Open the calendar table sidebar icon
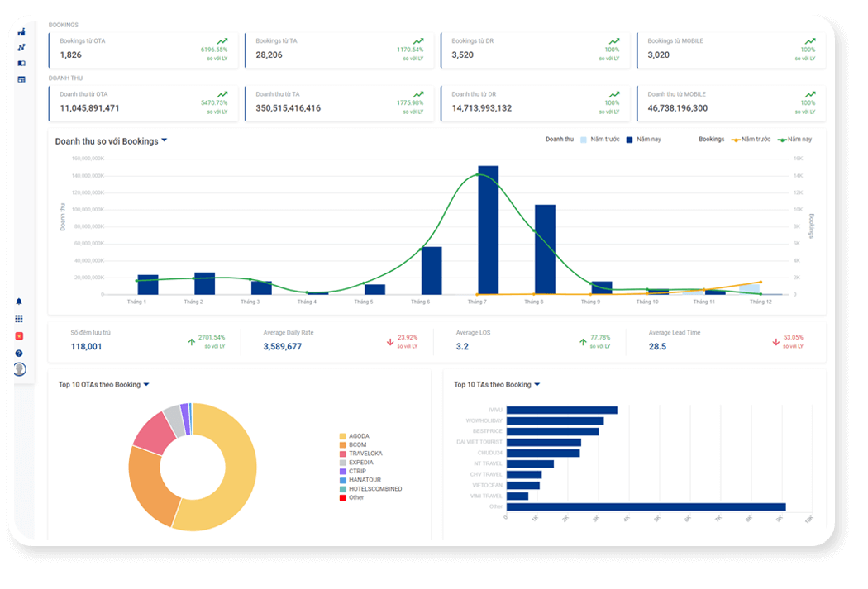The width and height of the screenshot is (868, 589). click(x=21, y=79)
